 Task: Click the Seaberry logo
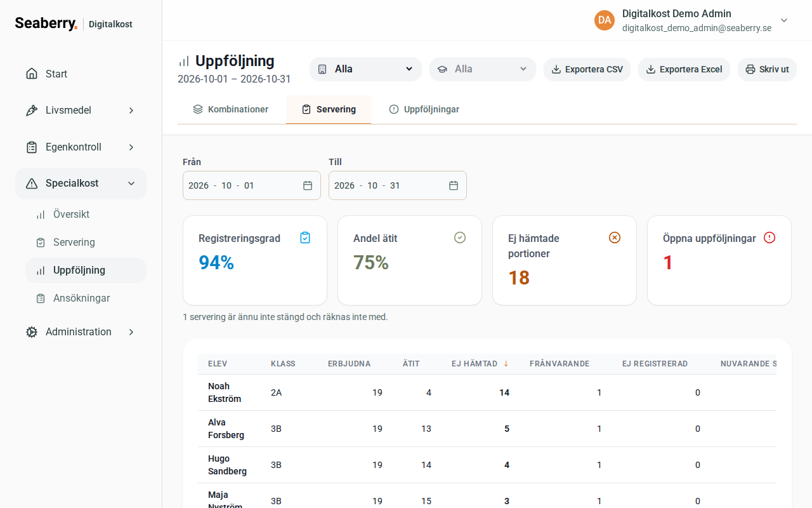coord(46,23)
